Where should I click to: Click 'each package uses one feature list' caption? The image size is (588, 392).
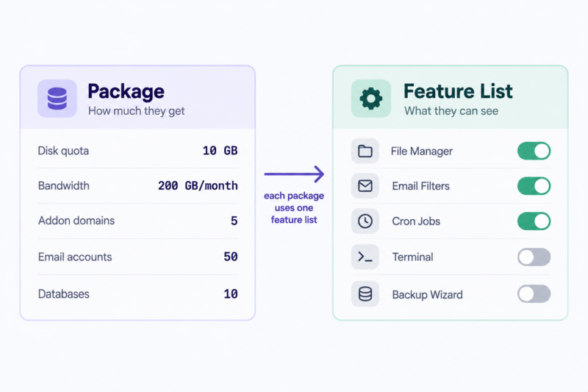pyautogui.click(x=294, y=208)
